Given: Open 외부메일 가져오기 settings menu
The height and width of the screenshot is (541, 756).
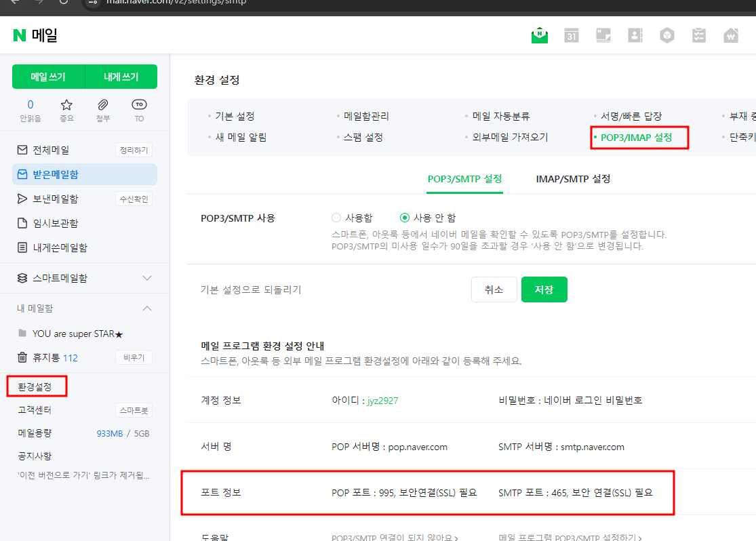Looking at the screenshot, I should click(510, 138).
